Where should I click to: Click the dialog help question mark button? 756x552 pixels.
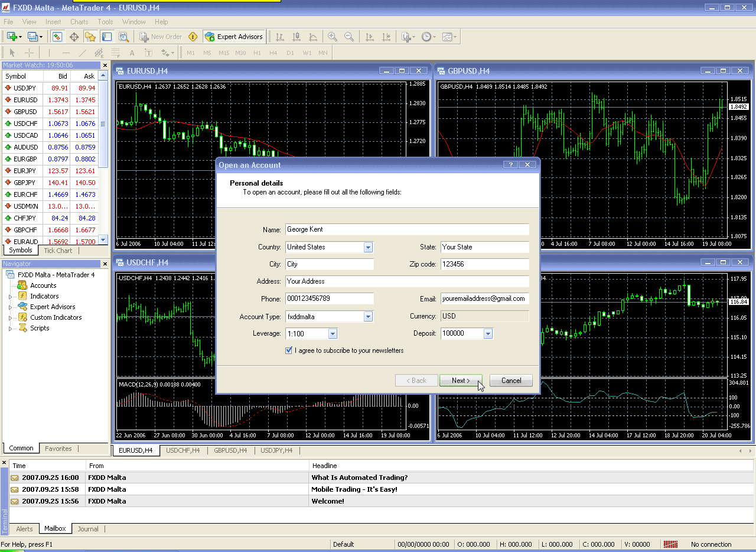(x=510, y=165)
